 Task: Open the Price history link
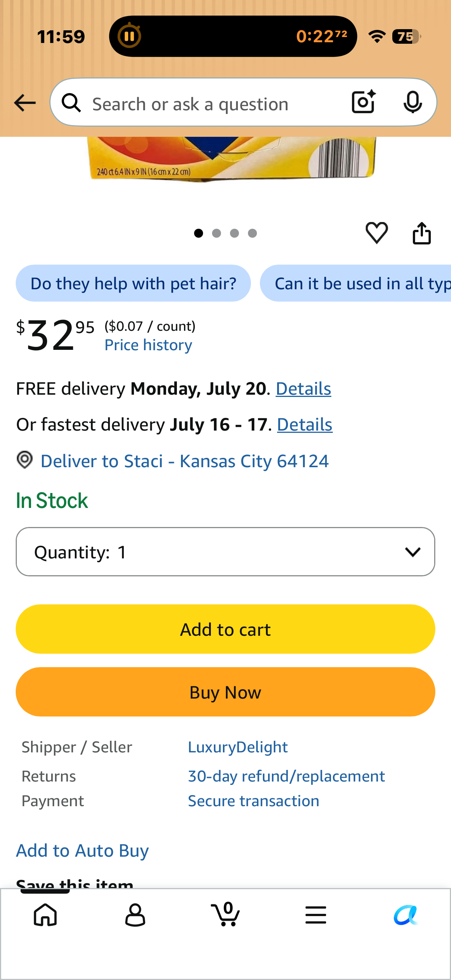coord(148,345)
